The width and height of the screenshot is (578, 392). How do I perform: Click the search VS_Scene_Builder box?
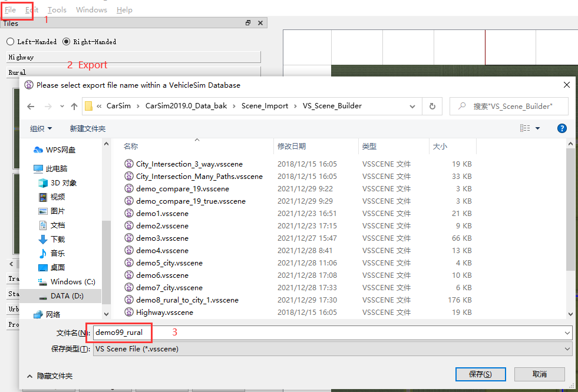click(508, 107)
